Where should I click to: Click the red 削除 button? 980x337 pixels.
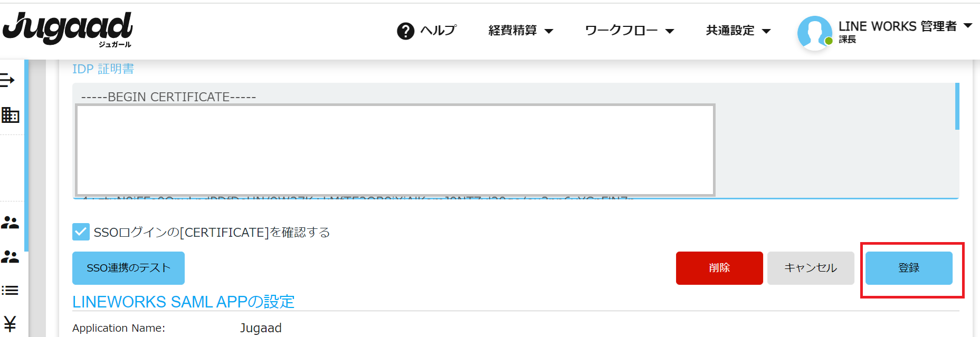point(719,268)
